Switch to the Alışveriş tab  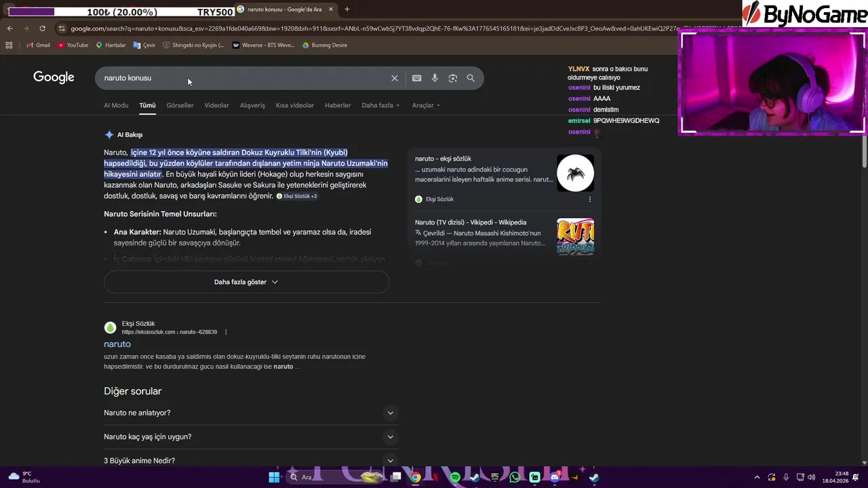(x=252, y=105)
